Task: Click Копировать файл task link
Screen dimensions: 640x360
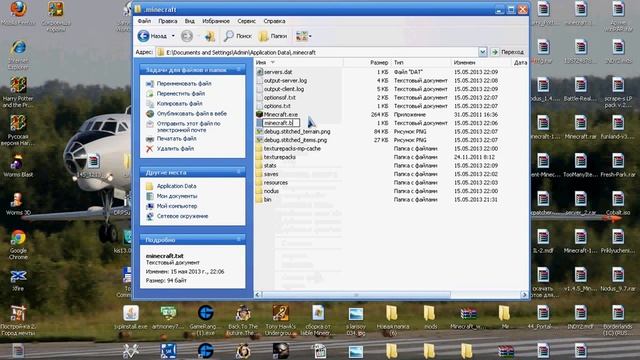Action: tap(180, 104)
